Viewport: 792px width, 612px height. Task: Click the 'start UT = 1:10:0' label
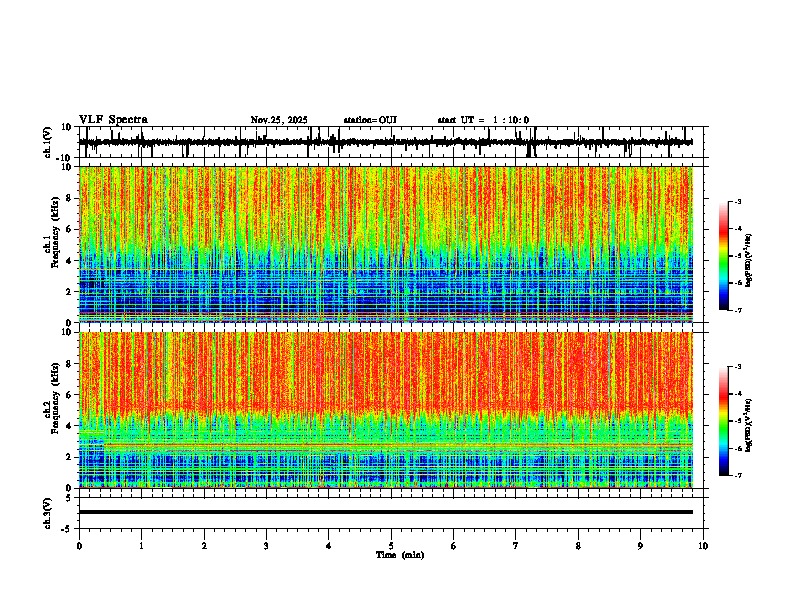coord(483,120)
